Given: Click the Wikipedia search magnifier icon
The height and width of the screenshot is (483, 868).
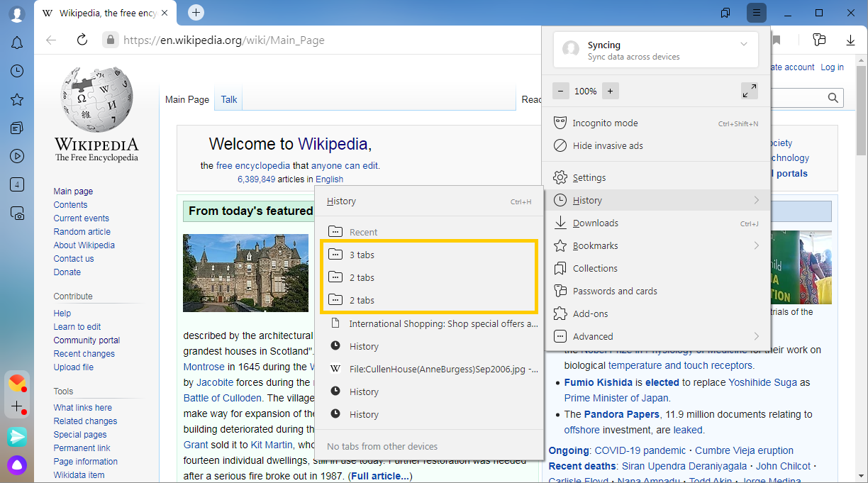Looking at the screenshot, I should [833, 98].
